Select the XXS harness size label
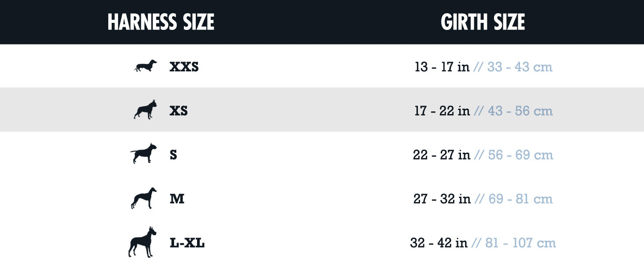 click(184, 67)
